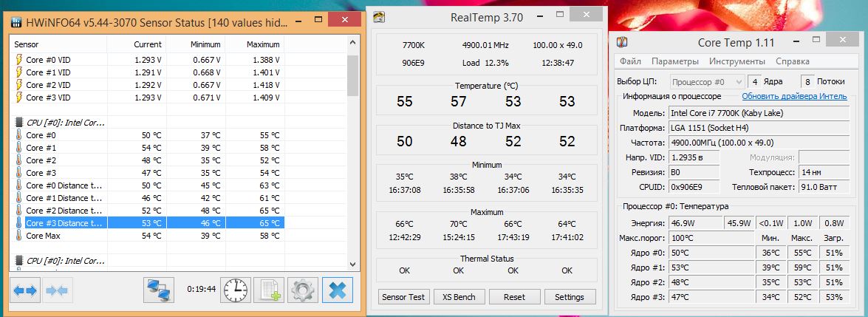Screen dimensions: 868x317
Task: Click 0:19:44 elapsed time in HWiNFO
Action: (x=201, y=290)
